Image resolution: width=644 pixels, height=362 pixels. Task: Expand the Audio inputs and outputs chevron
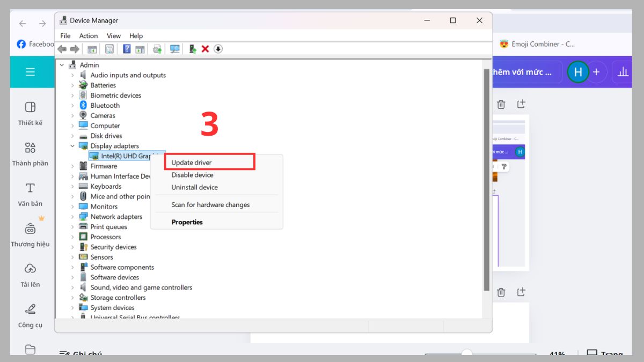click(x=72, y=75)
